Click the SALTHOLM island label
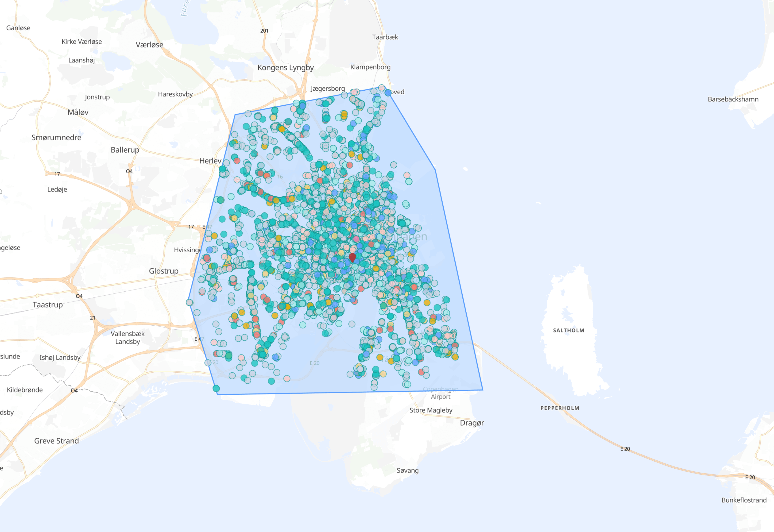774x532 pixels. (568, 330)
